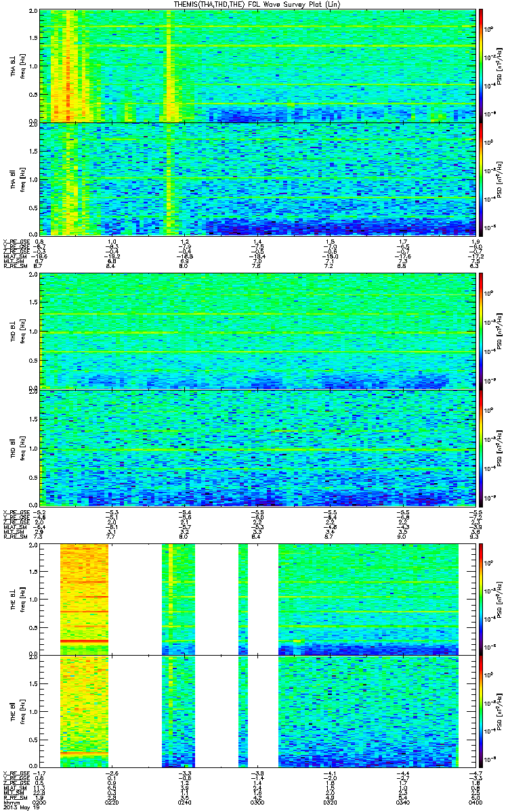The image size is (508, 812).
Task: Click the THE B-perpendicular PSD color bar
Action: [482, 599]
